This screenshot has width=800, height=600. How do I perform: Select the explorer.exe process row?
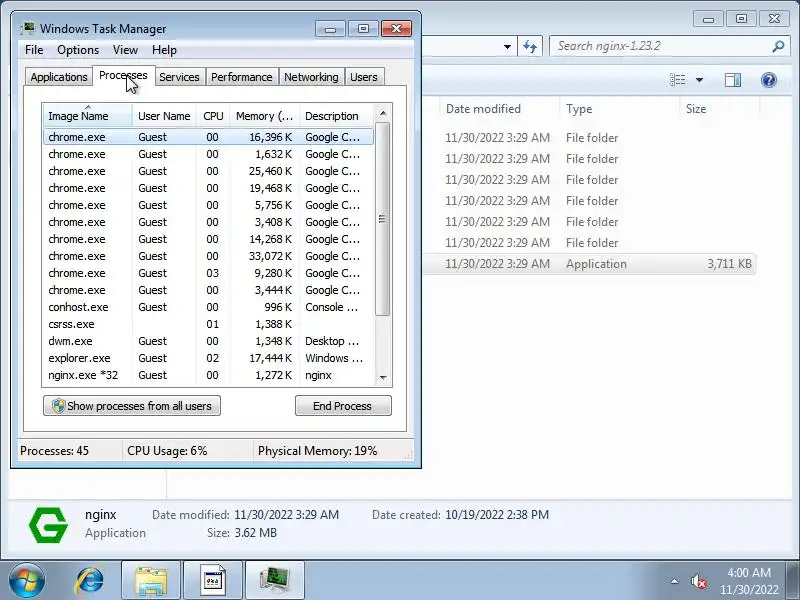tap(209, 358)
